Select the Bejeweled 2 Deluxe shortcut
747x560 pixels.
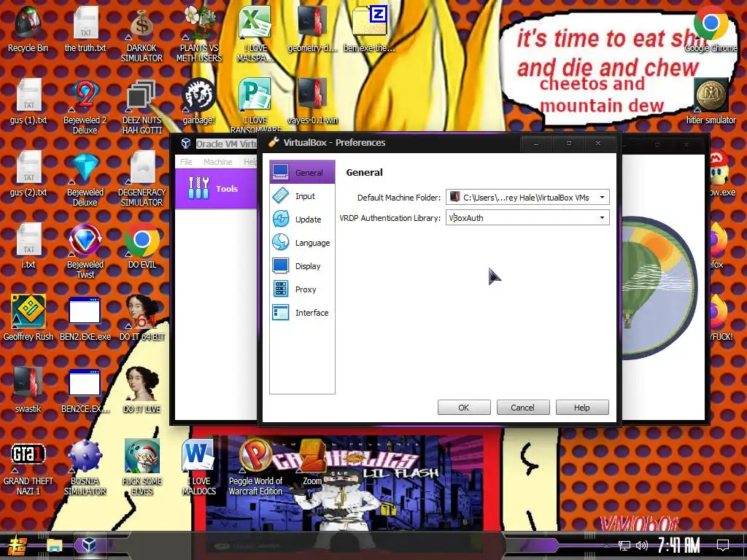[x=85, y=106]
